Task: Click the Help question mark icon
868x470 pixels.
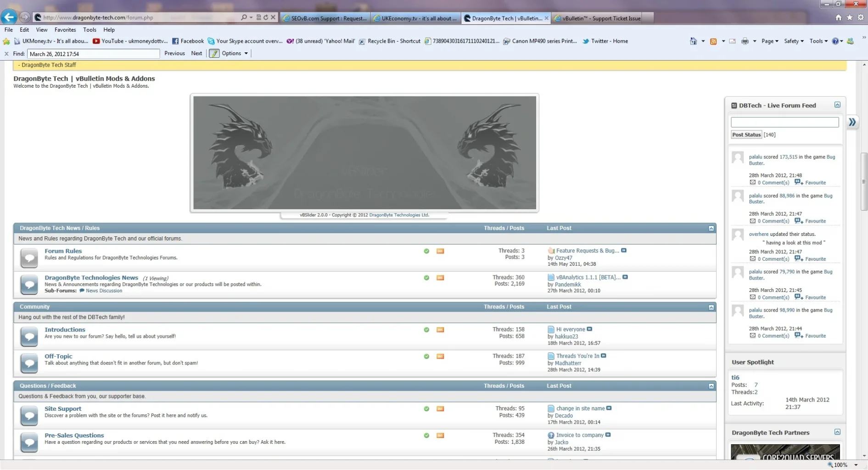Action: click(x=835, y=41)
